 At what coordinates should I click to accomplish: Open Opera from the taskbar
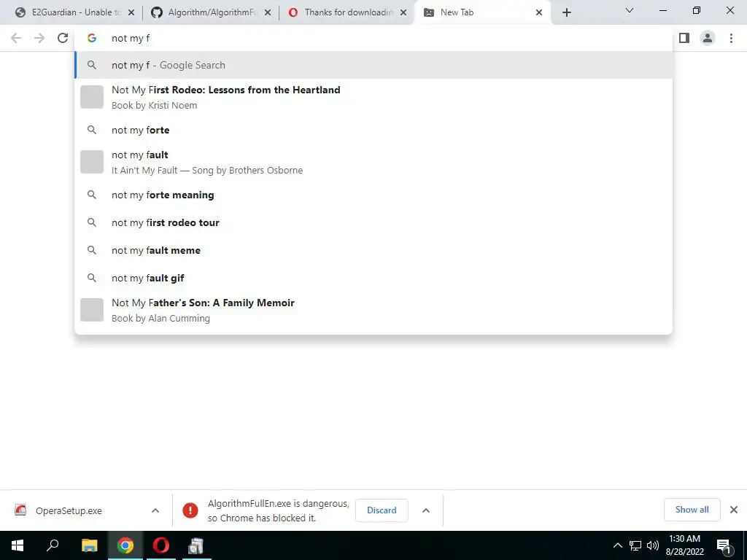[161, 545]
